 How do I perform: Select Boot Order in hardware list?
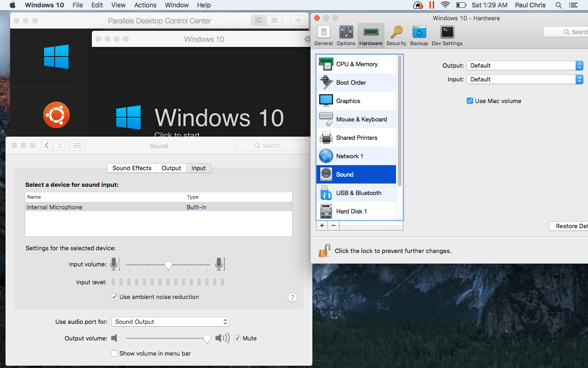[356, 82]
